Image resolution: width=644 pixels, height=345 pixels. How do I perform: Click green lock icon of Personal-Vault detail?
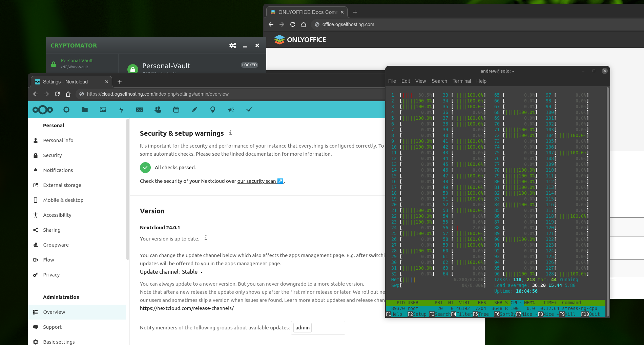click(133, 69)
